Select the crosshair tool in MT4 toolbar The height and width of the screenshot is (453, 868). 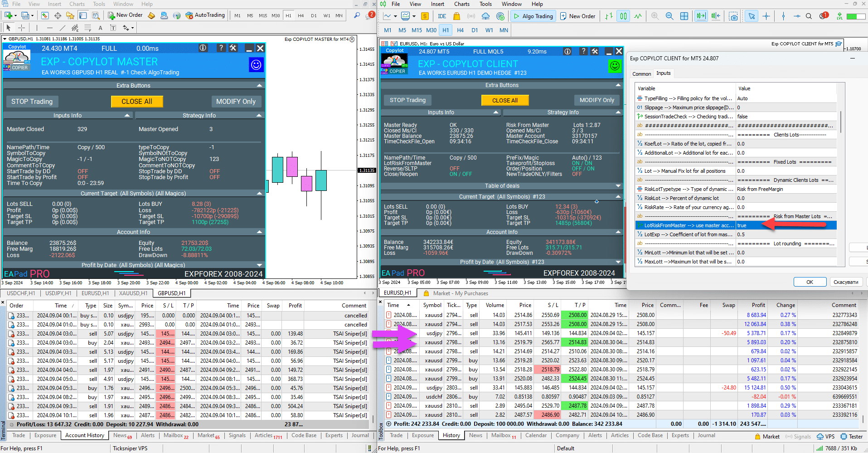pos(21,28)
